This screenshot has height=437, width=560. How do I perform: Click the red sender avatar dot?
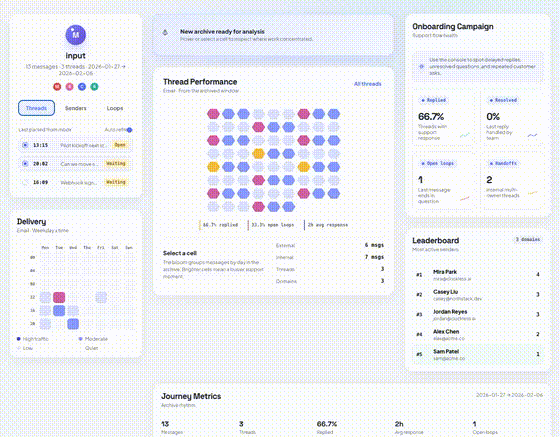(57, 86)
